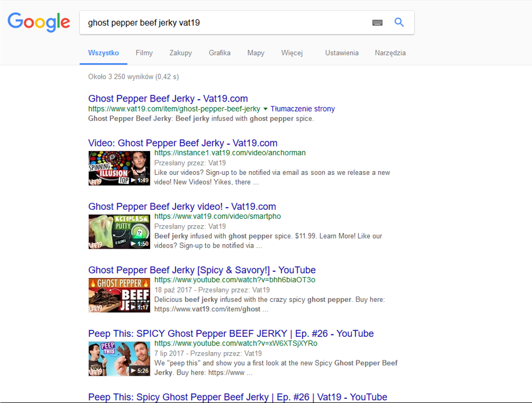Open the Ghost Pepper Beef Jerky YouTube thumbnail
The image size is (532, 403).
(x=119, y=295)
